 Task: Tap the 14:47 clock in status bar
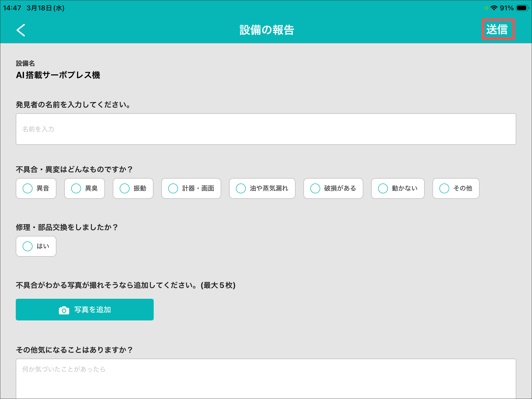12,8
